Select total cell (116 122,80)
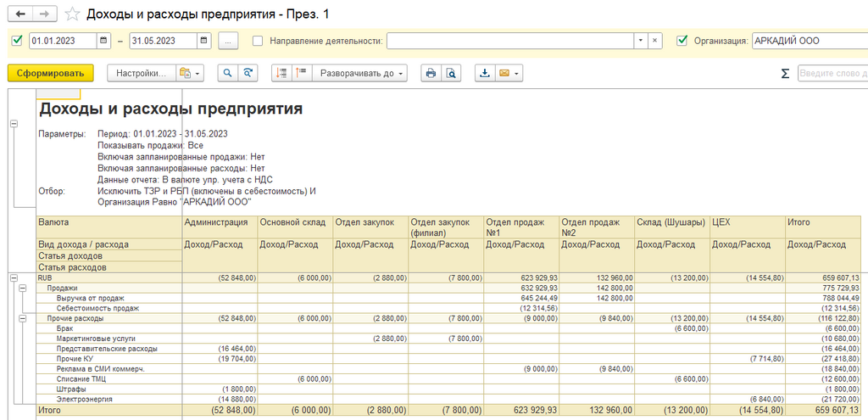 pyautogui.click(x=822, y=318)
